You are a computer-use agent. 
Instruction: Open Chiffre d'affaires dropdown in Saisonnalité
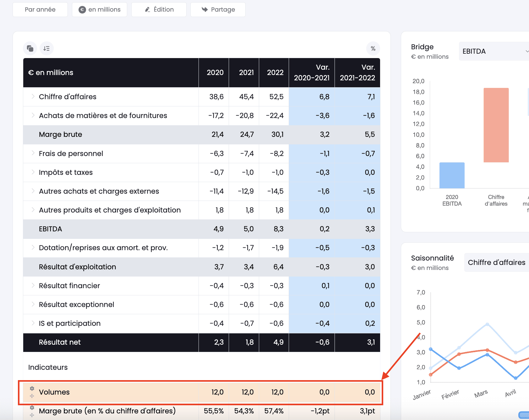tap(497, 262)
